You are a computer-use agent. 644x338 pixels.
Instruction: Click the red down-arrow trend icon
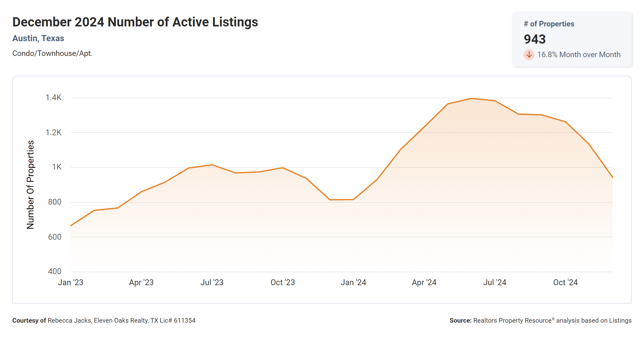(x=529, y=55)
